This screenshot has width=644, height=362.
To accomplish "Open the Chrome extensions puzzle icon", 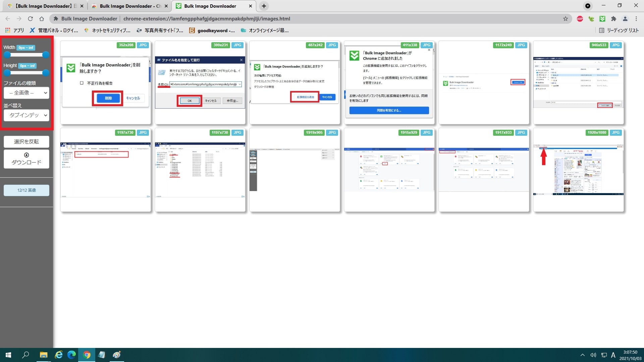I will click(613, 19).
